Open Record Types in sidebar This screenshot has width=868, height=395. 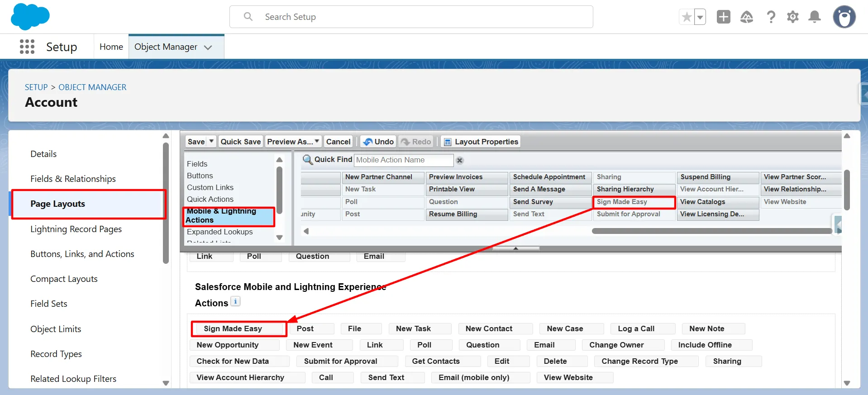[56, 354]
